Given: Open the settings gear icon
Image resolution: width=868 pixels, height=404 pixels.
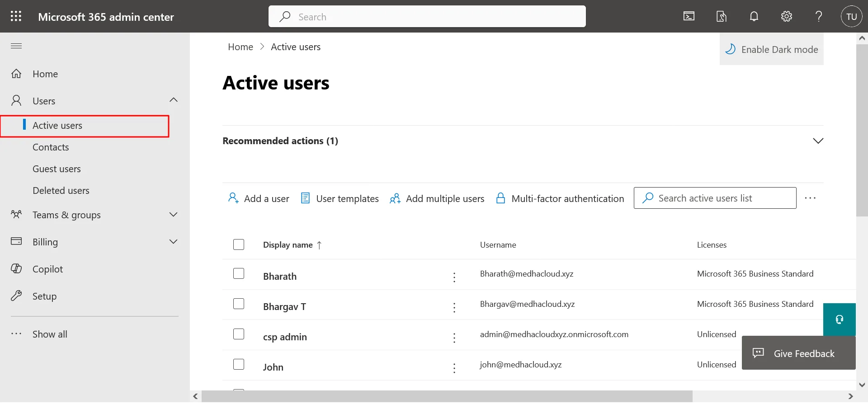Looking at the screenshot, I should [x=786, y=17].
